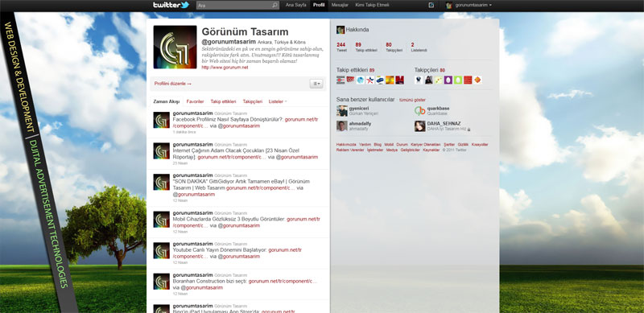Viewport: 644px width, 313px height.
Task: Open green egg avatar under Takipçileri
Action: click(x=458, y=80)
